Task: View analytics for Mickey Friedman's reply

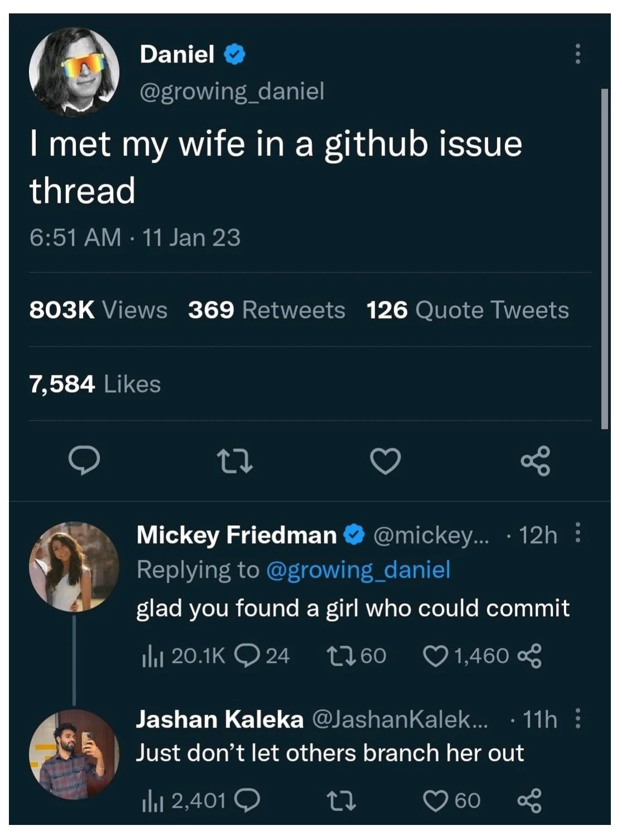Action: 152,657
